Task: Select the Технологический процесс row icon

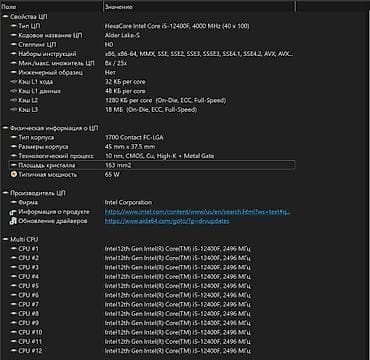Action: 14,156
